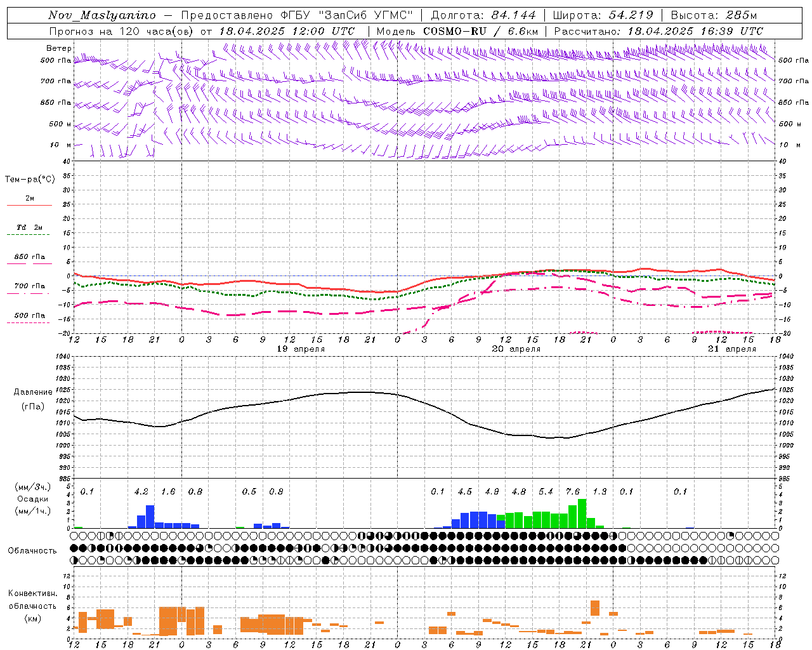The width and height of the screenshot is (812, 650).
Task: Click the precipitation total 1.3
Action: tap(599, 492)
